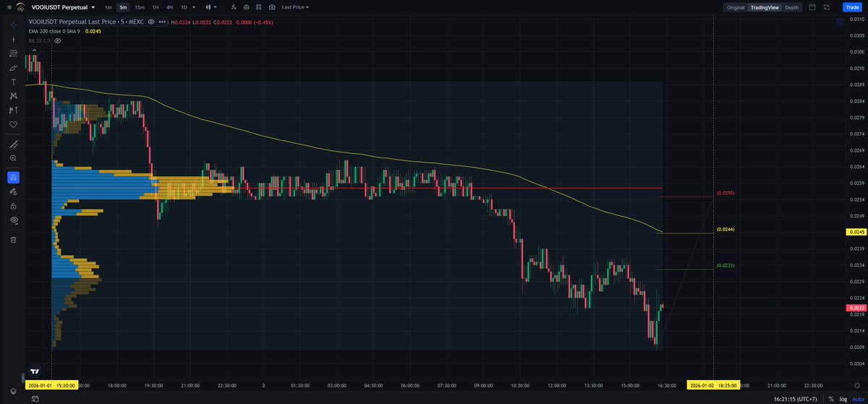The width and height of the screenshot is (868, 404).
Task: Select the vertical line drawing tool
Action: pos(13,39)
